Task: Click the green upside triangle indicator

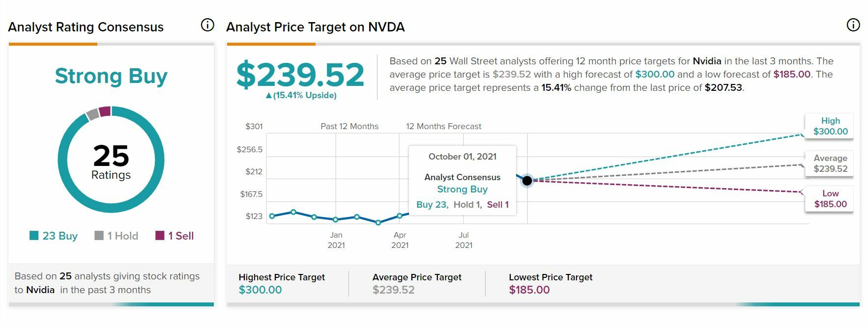Action: coord(268,96)
